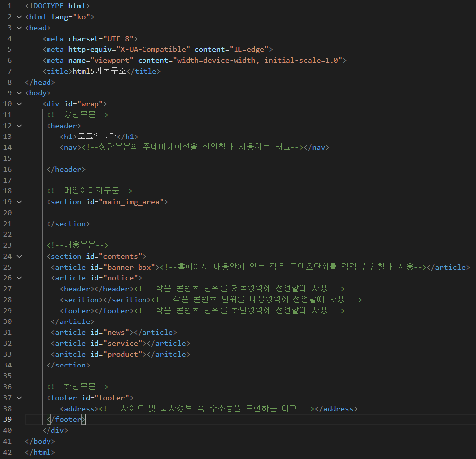Click the 메인이미지부분 comment
476x459 pixels.
click(89, 191)
